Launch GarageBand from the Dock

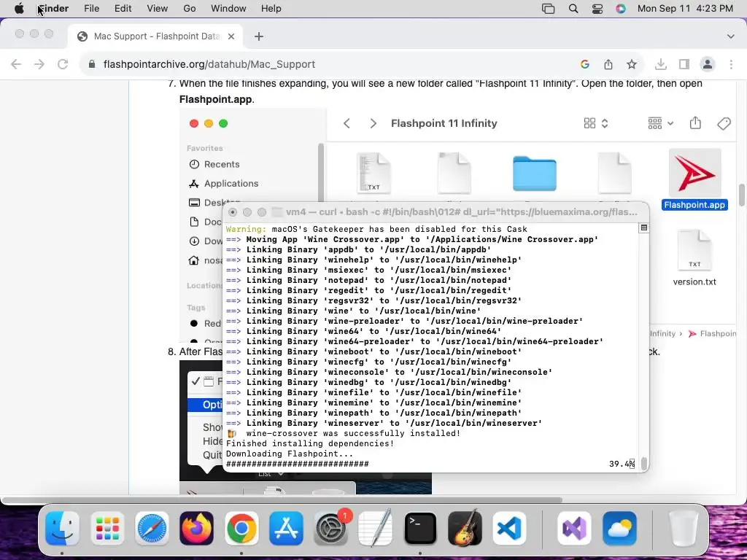[465, 529]
